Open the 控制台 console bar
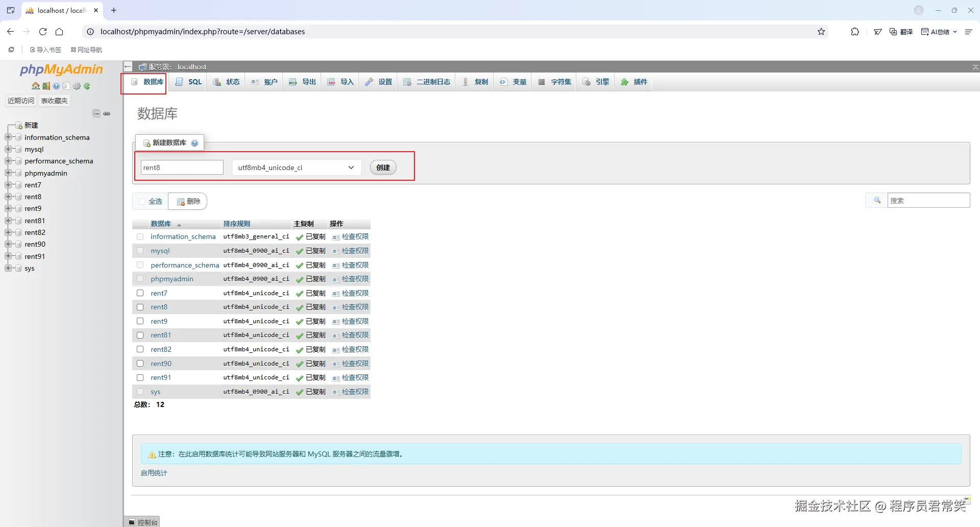Screen dimensions: 980x527 (x=142, y=522)
